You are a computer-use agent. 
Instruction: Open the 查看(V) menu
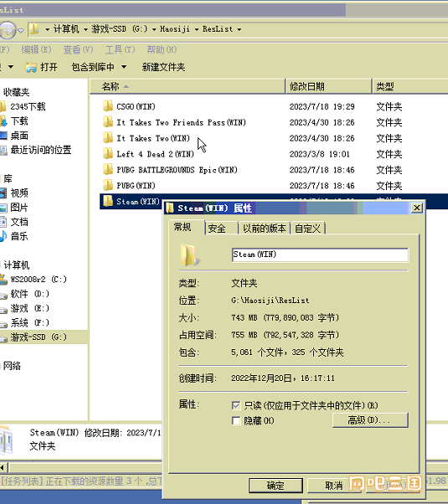pos(78,49)
